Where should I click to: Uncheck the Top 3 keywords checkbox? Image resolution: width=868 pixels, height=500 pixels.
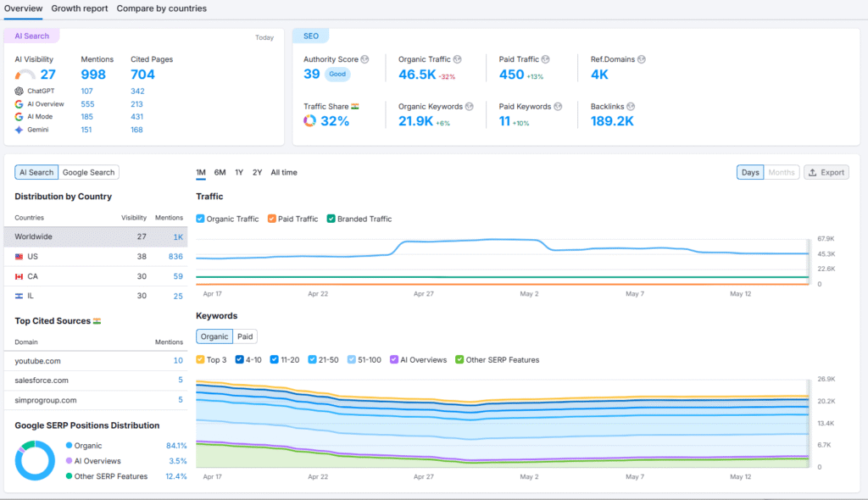coord(200,359)
